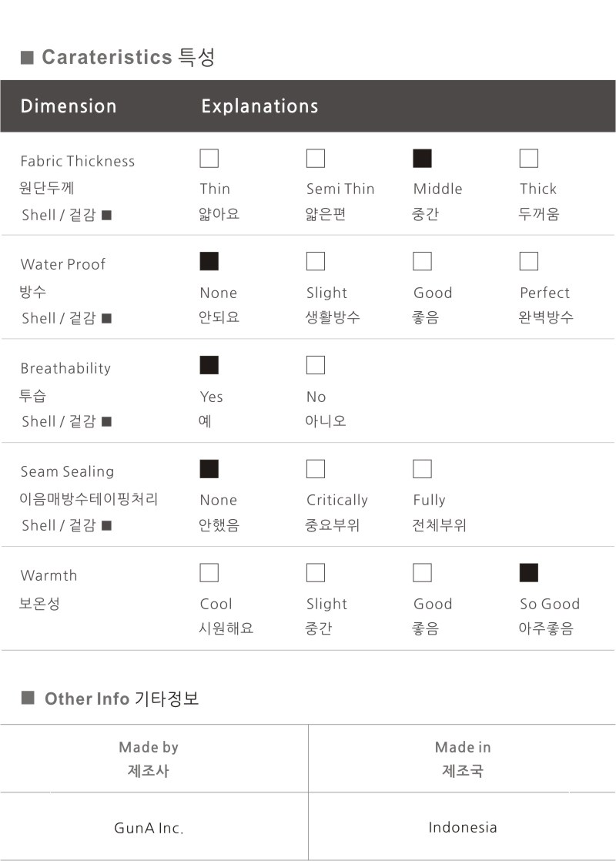Click the Explanations column header
The width and height of the screenshot is (616, 861).
coord(259,106)
